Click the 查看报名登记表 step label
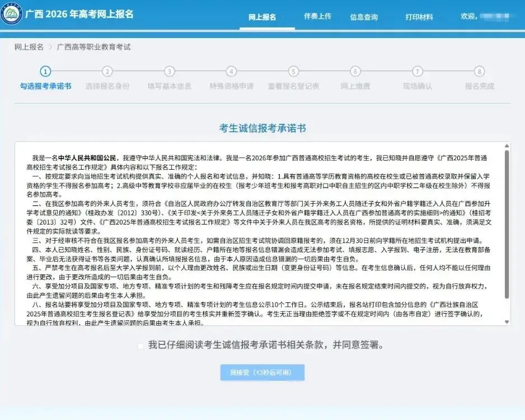The image size is (525, 420). click(293, 86)
